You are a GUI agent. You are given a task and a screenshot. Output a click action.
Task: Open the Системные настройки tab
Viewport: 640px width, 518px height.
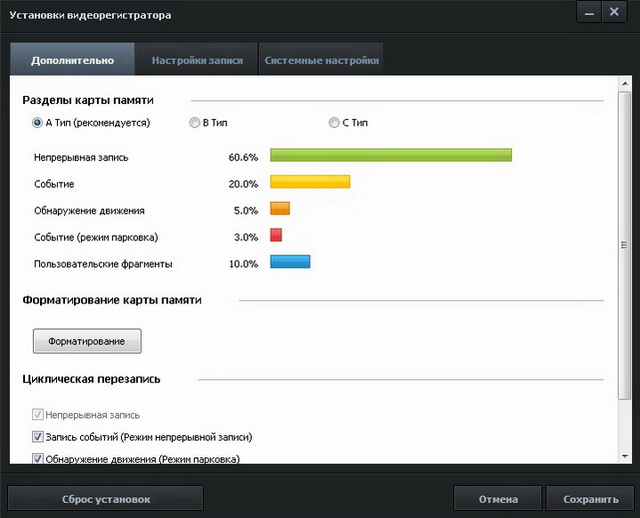(321, 60)
